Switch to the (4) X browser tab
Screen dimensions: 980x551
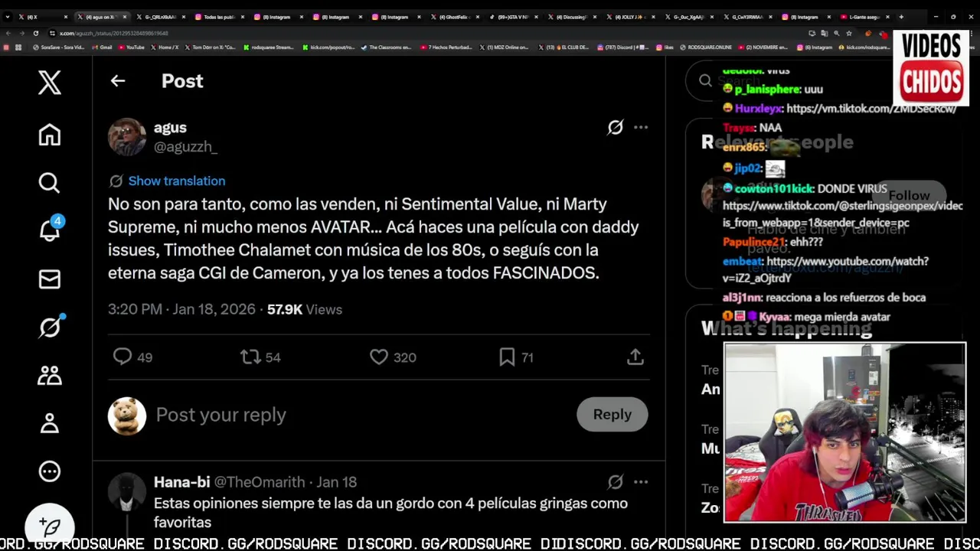pos(42,17)
